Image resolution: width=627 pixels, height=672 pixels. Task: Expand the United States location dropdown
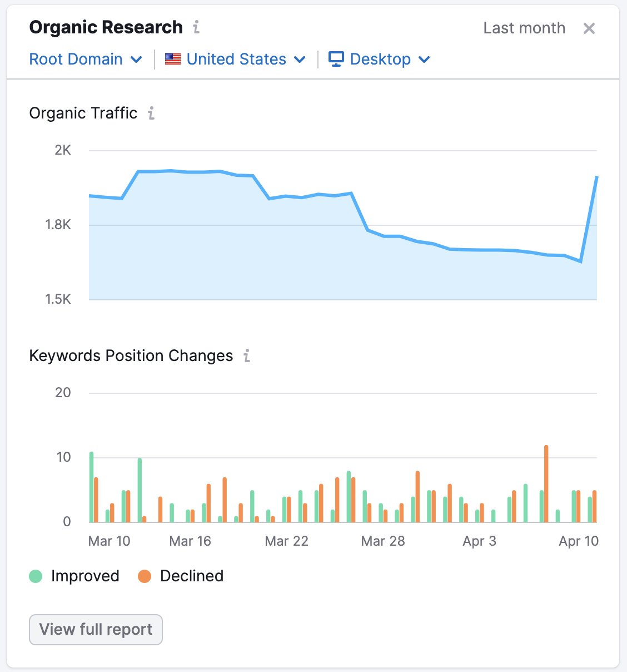coord(236,59)
